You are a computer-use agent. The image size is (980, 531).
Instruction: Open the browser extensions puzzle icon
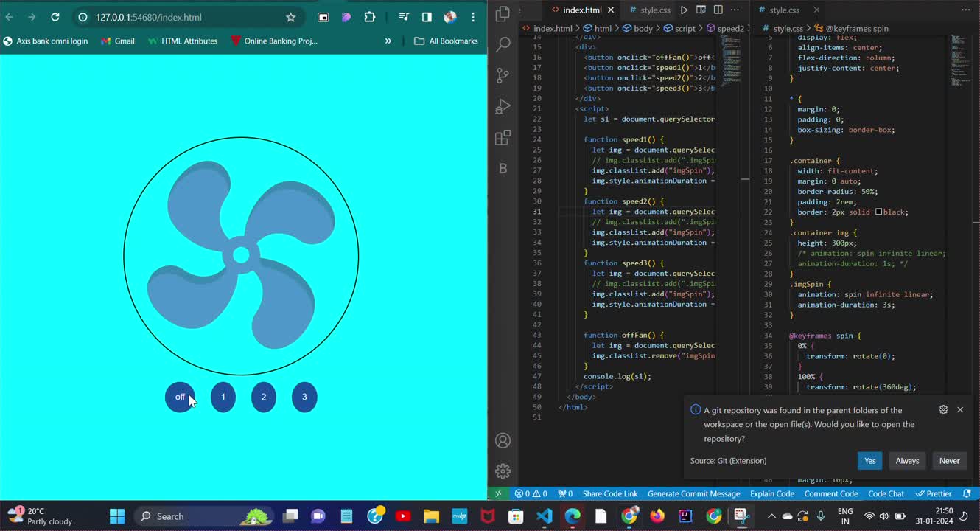(x=370, y=17)
